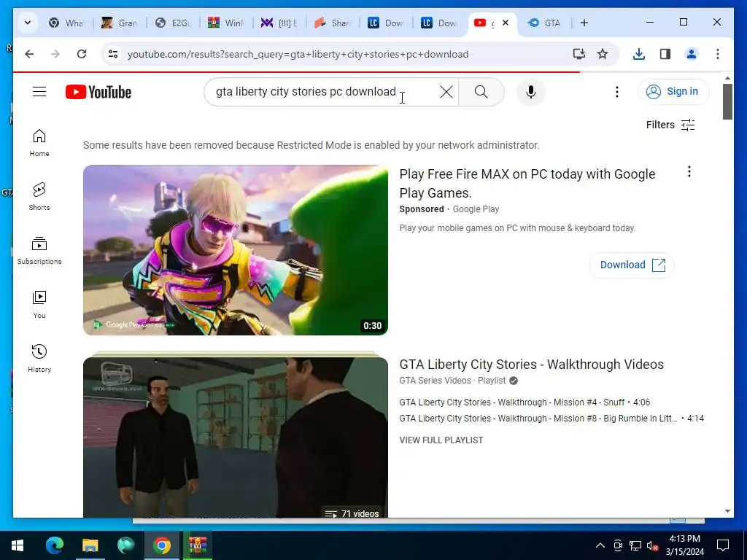The image size is (747, 560).
Task: Click the taskbar clock showing 4:13 PM
Action: click(684, 545)
